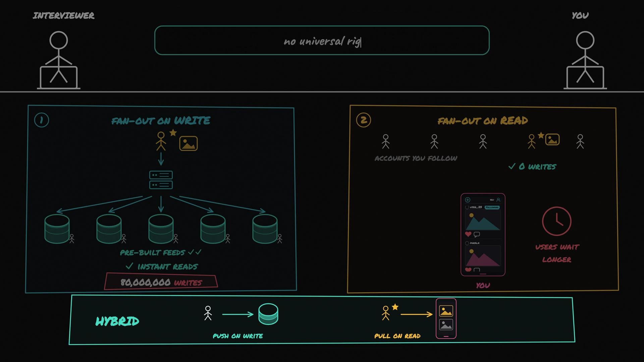Select the fifth feed database cylinder
644x362 pixels.
pos(265,229)
